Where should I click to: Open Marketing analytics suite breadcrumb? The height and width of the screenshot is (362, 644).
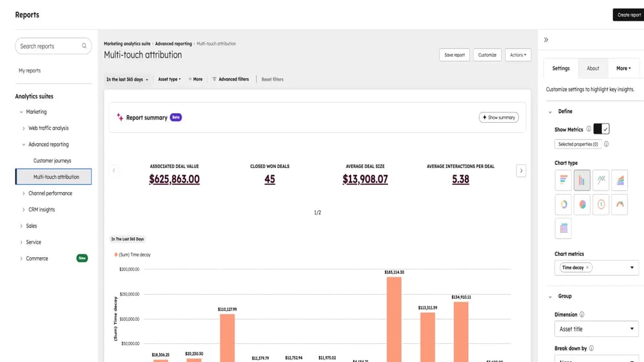(x=127, y=43)
